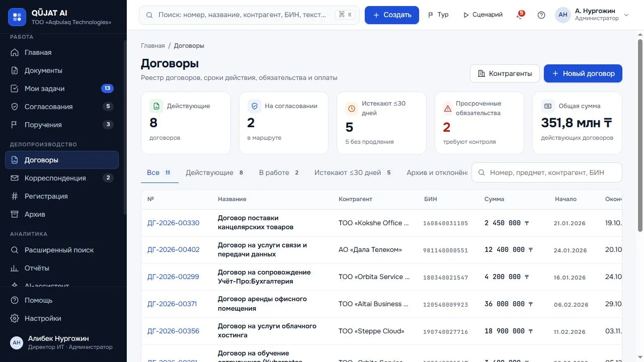Screen dimensions: 644x362
Task: Open the help question mark icon
Action: coord(541,15)
